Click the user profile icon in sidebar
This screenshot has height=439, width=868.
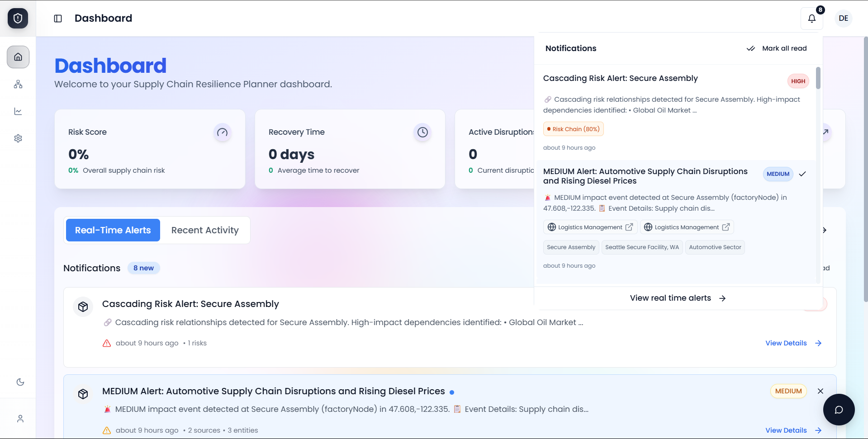(x=20, y=419)
